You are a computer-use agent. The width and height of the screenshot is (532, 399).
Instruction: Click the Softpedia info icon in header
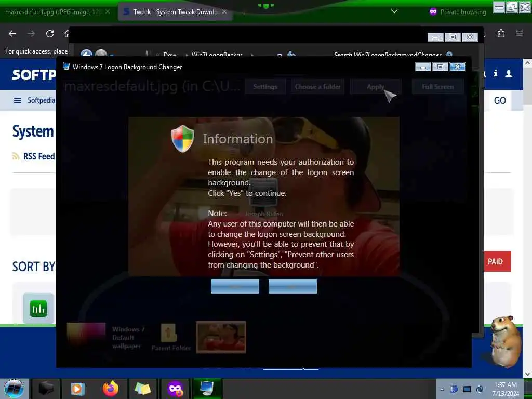coord(496,73)
